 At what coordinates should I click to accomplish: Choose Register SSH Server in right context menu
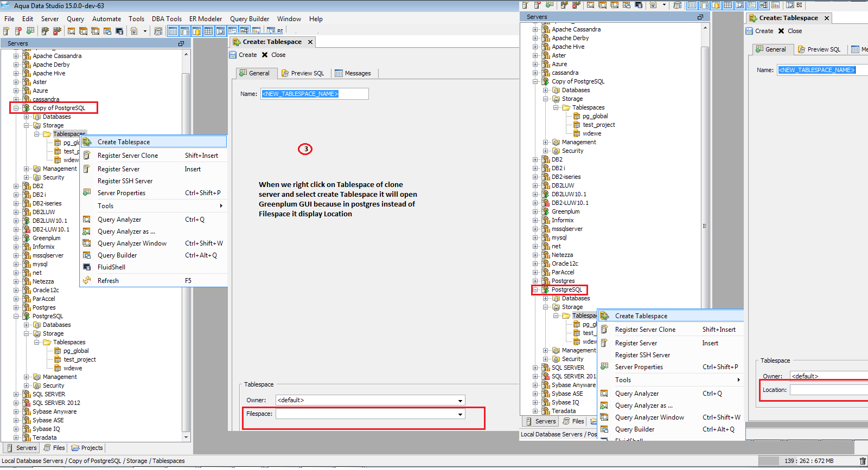point(671,355)
